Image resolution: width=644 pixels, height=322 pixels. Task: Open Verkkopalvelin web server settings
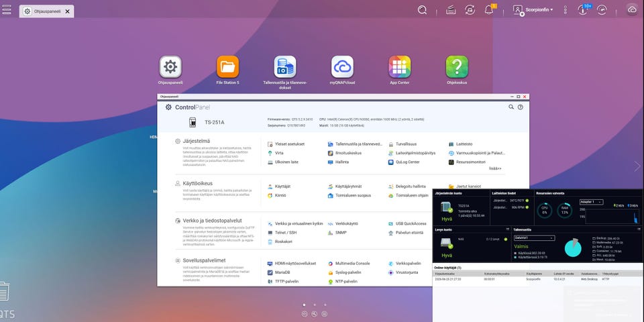(405, 263)
